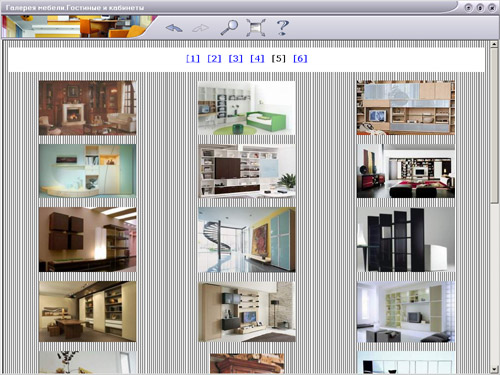Viewport: 500px width, 375px height.
Task: Open the magnifying glass search tool
Action: [x=229, y=27]
